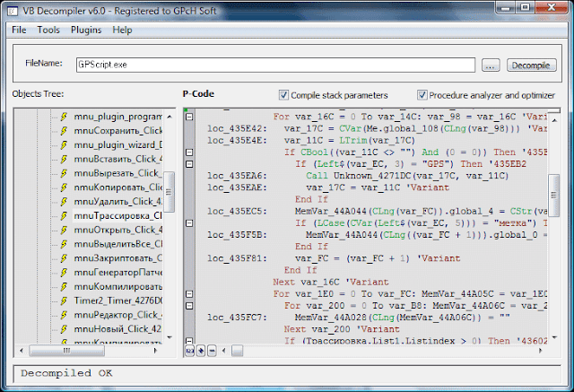Click the objects tree vertical scrollbar thumb
Screen dimensions: 574x392
tap(169, 192)
